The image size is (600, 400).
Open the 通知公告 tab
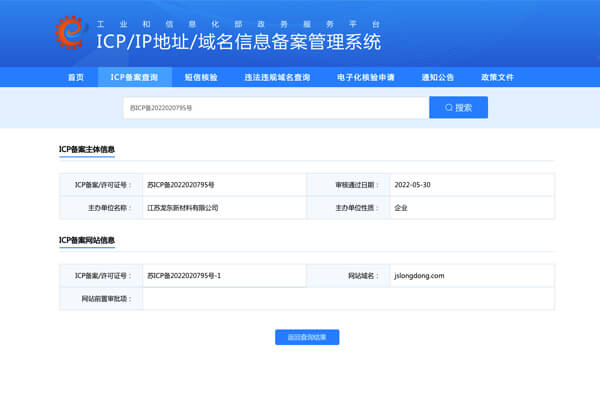coord(438,77)
